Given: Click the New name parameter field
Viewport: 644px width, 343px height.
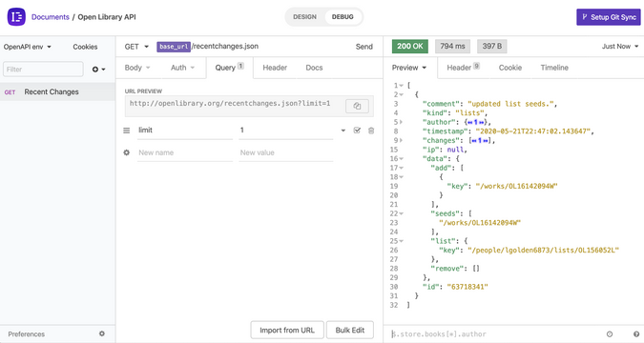Looking at the screenshot, I should 185,152.
